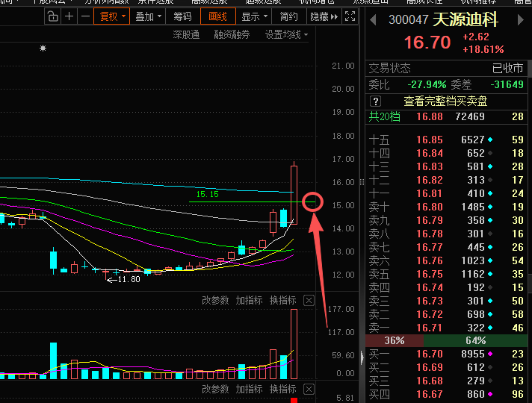The width and height of the screenshot is (532, 403).
Task: Go to next stock with right arrow
Action: click(521, 20)
